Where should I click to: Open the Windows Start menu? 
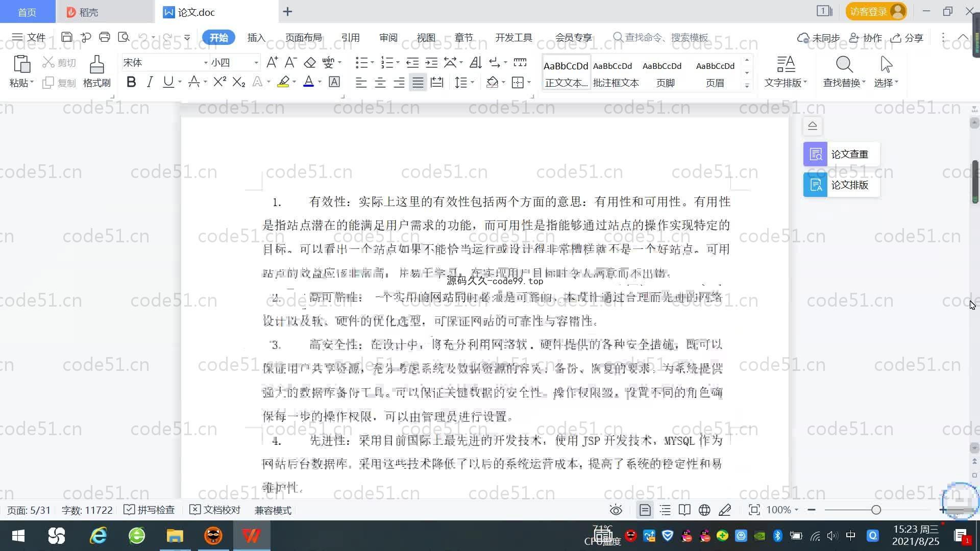[18, 536]
